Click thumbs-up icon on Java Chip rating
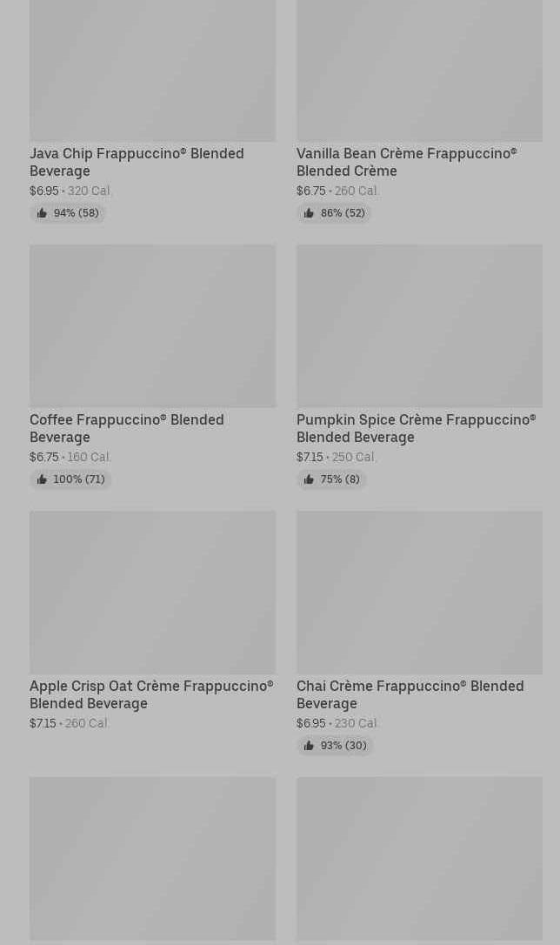The image size is (560, 945). pos(42,213)
